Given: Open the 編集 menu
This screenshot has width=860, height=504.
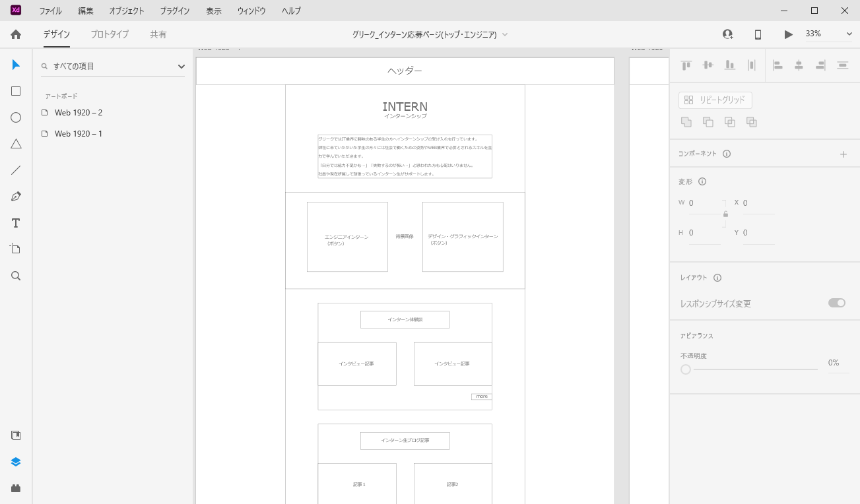Looking at the screenshot, I should (x=86, y=11).
